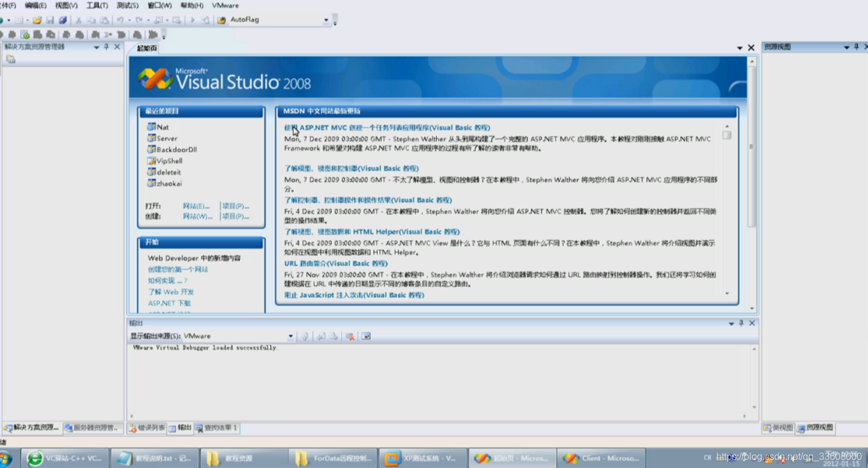This screenshot has height=468, width=868.
Task: Switch to the 服务器资源管理器 tab
Action: click(94, 428)
